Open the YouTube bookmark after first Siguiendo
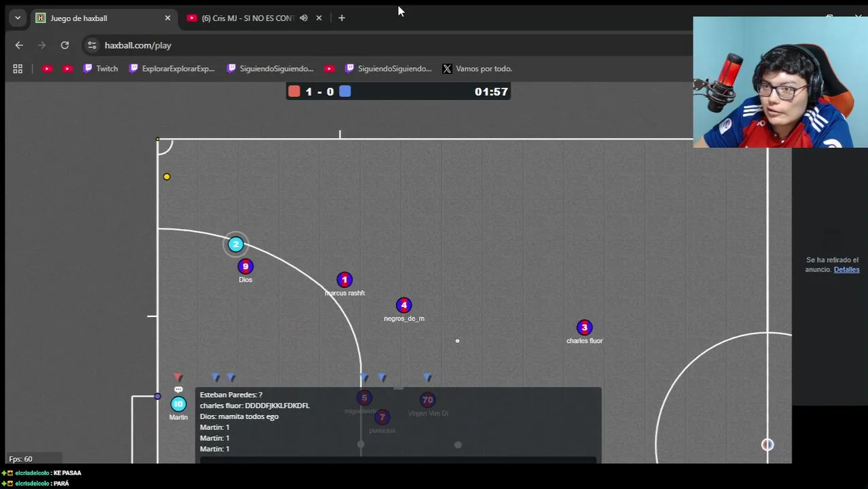868x489 pixels. coord(329,69)
